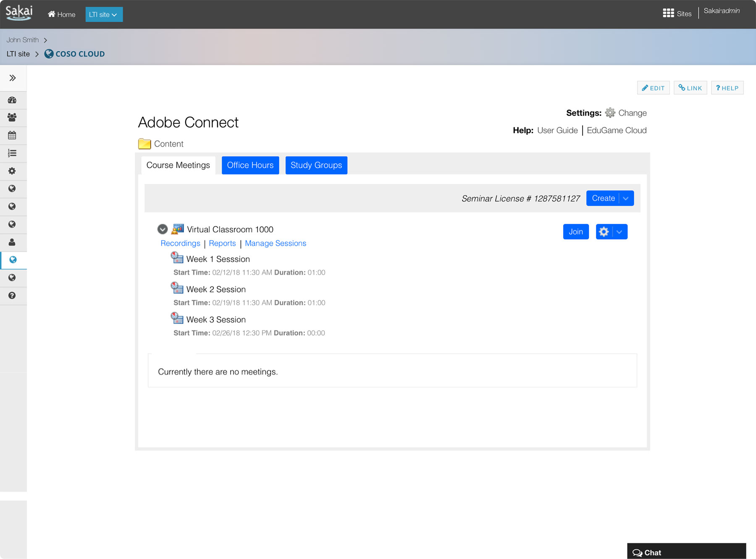The height and width of the screenshot is (559, 756).
Task: Click the globe icon just below sidebar gear
Action: pos(12,189)
